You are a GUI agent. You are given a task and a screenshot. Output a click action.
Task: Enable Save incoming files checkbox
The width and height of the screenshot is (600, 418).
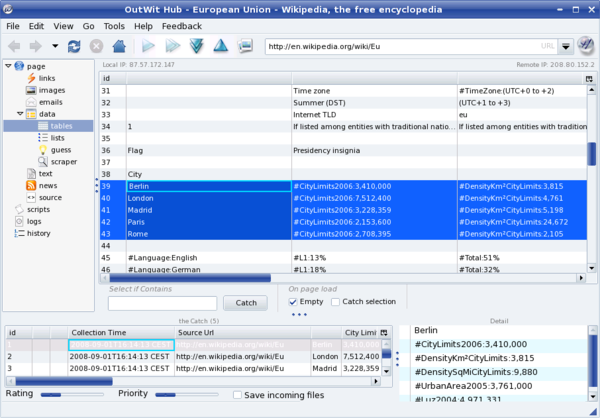click(x=237, y=395)
